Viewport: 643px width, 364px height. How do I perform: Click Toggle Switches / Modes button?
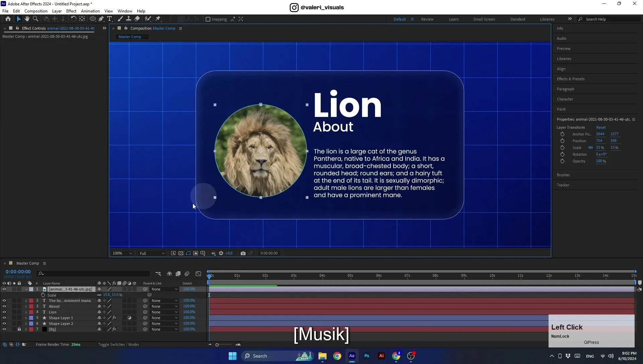tap(119, 345)
